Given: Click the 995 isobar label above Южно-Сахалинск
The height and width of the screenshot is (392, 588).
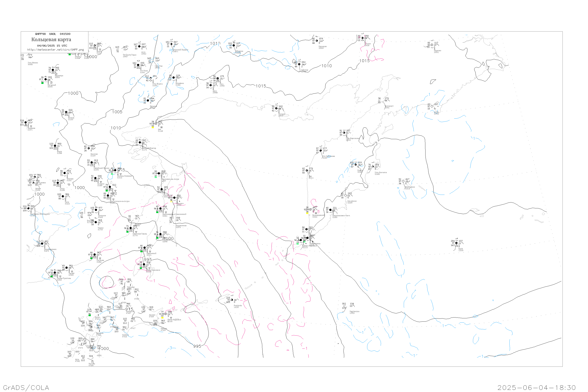Looking at the screenshot, I should 148,260.
